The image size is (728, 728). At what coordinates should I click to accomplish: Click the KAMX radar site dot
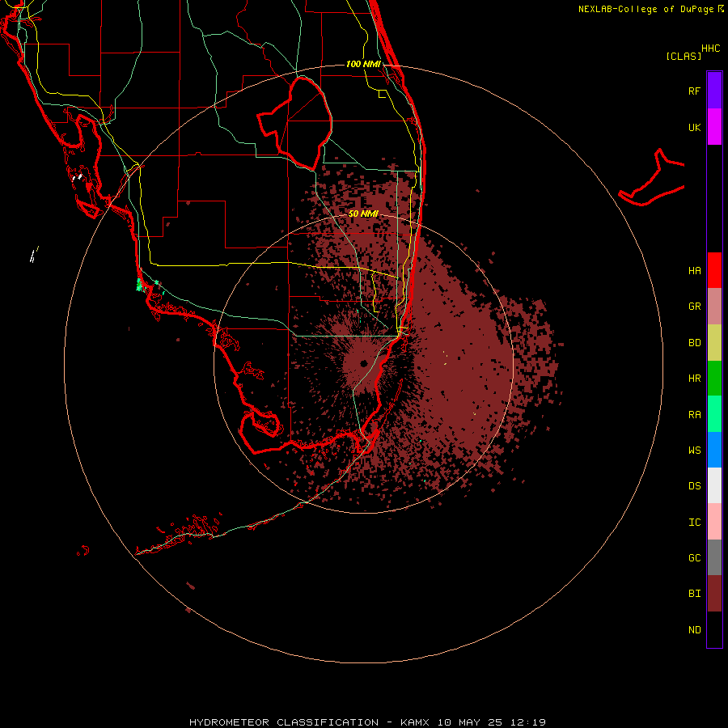(363, 363)
